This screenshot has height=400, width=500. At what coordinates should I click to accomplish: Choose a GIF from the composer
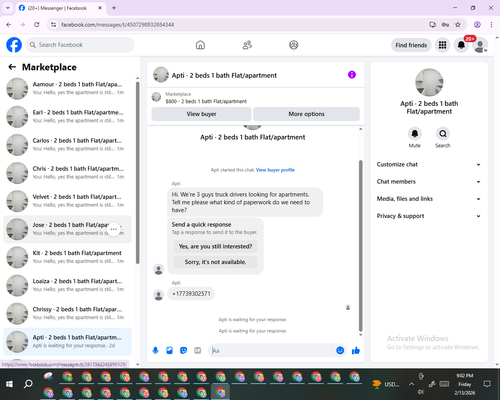click(x=198, y=350)
